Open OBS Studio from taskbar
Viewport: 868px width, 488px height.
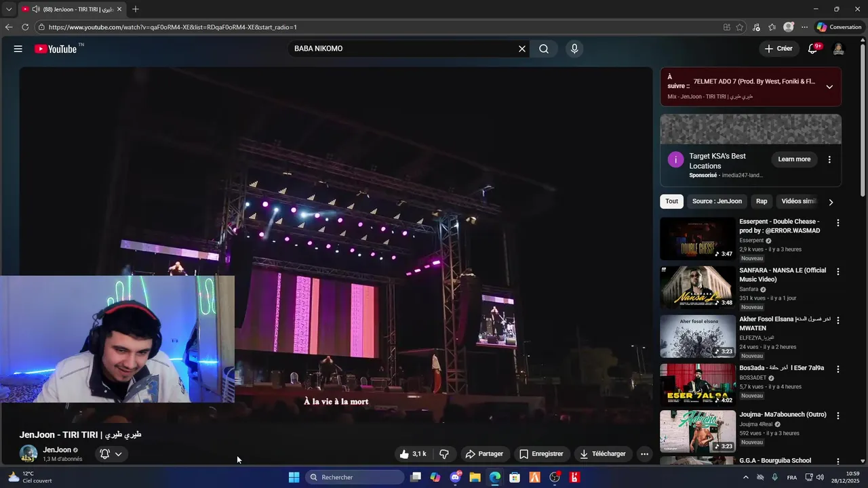(x=555, y=477)
